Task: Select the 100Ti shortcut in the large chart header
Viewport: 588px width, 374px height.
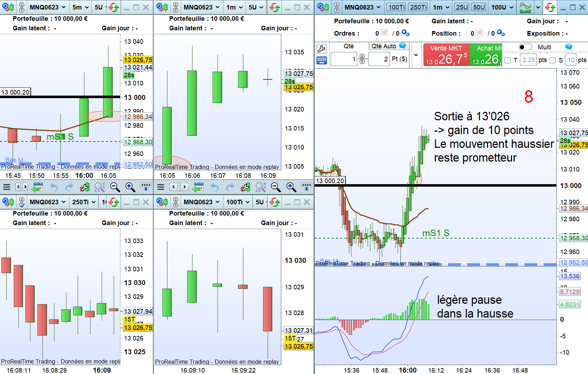Action: 397,7
